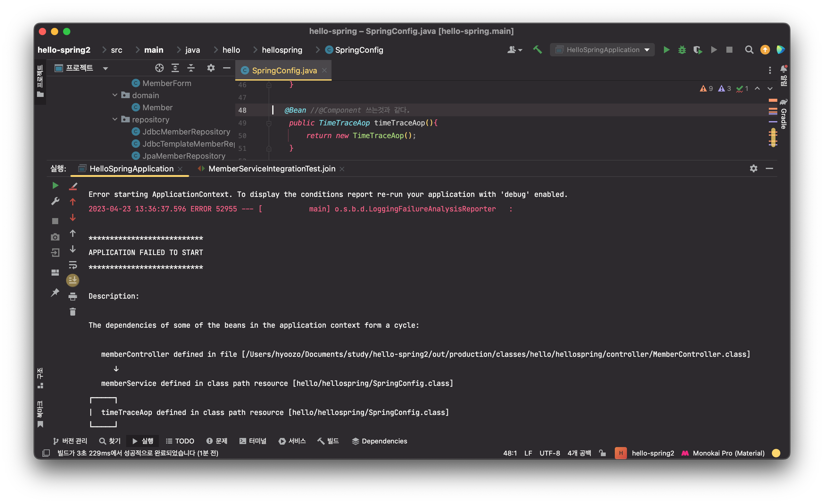Viewport: 824px width, 504px height.
Task: Rerun application in the run panel
Action: 55,185
